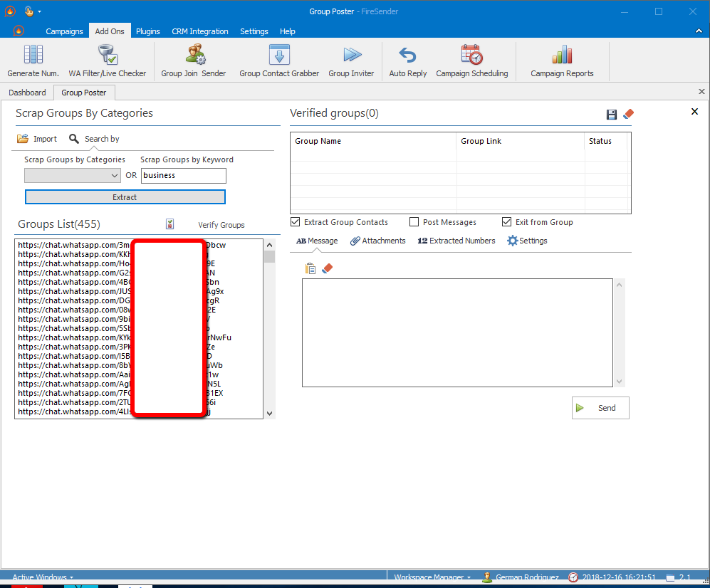Close the document tab strip with X
The height and width of the screenshot is (588, 710).
tap(701, 91)
